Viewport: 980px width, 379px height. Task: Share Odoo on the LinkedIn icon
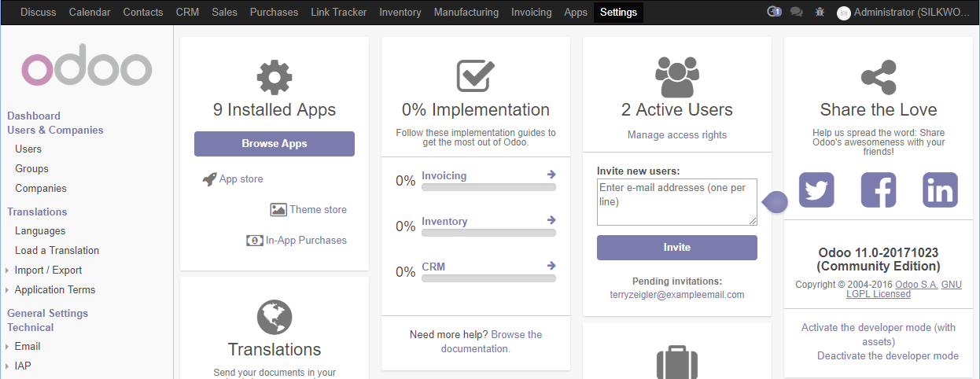pyautogui.click(x=940, y=189)
